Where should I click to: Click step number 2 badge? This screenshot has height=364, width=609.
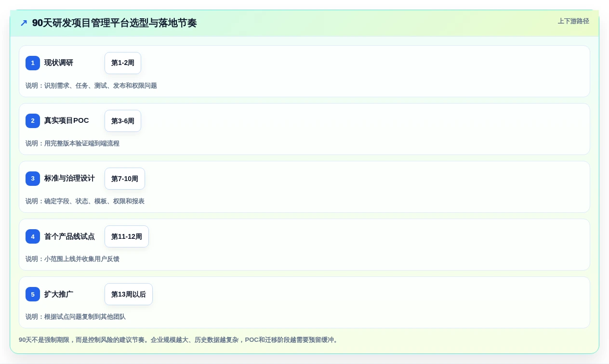tap(33, 121)
